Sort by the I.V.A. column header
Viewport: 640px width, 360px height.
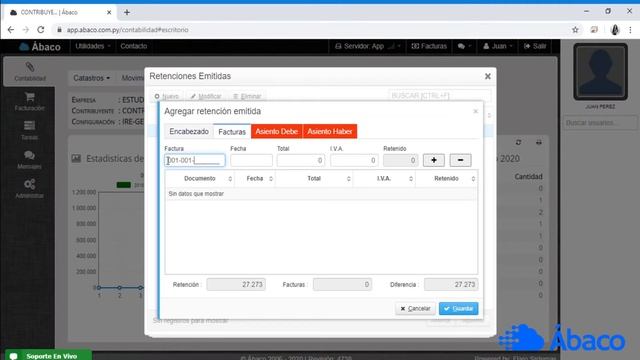384,178
